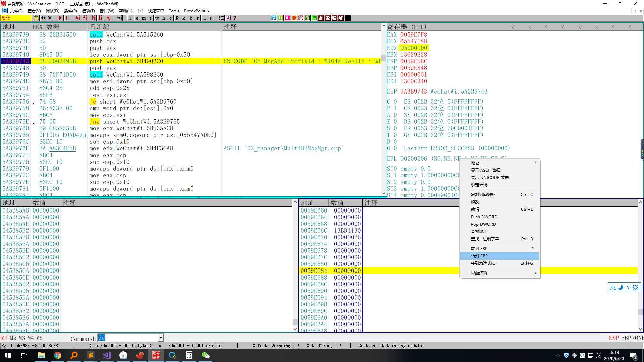Choose 锁定堆栈 in context menu
The width and height of the screenshot is (644, 362).
point(500,185)
